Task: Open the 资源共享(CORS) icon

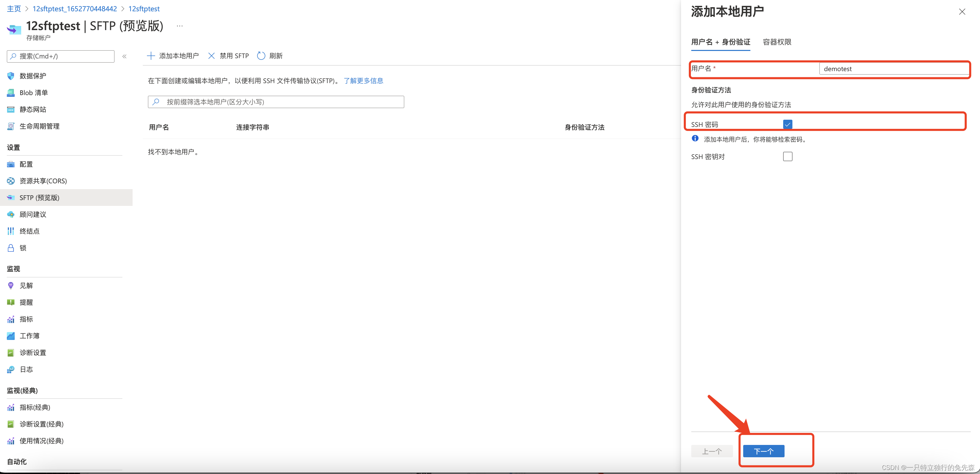Action: coord(11,181)
